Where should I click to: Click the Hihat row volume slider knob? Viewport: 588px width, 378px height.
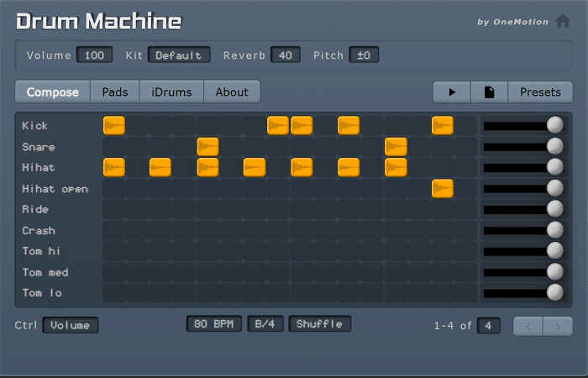555,167
